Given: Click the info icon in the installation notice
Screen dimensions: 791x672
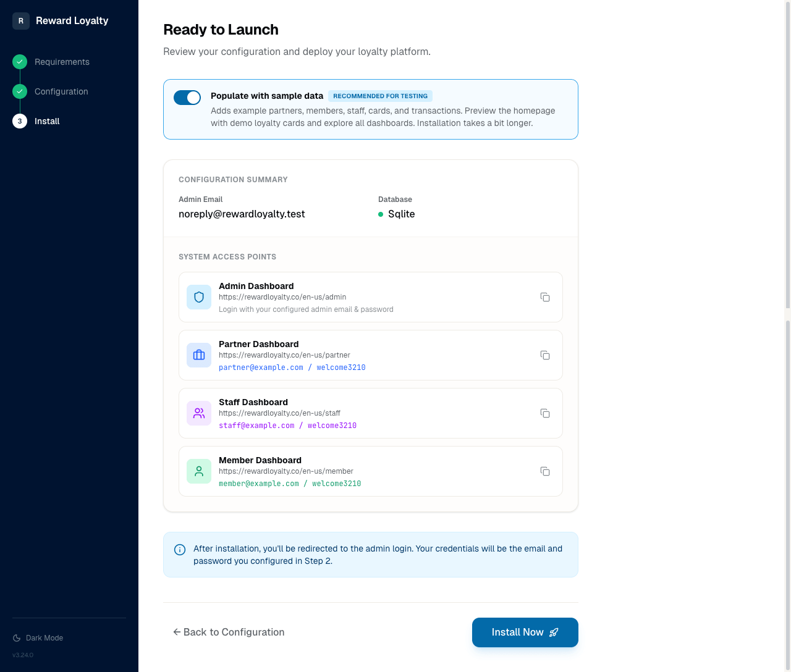Looking at the screenshot, I should [x=179, y=549].
